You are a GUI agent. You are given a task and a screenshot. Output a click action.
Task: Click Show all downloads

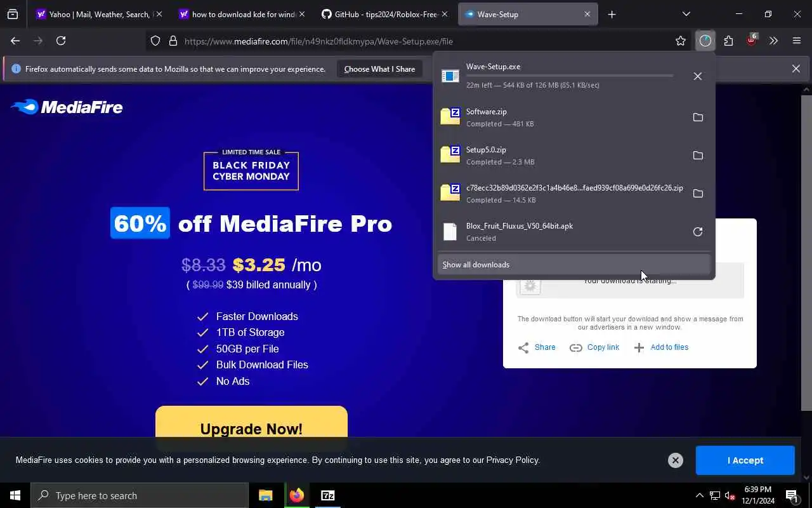point(574,265)
